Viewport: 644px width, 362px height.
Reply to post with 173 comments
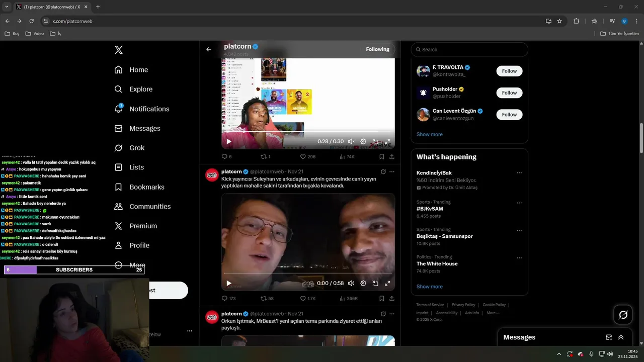point(228,298)
